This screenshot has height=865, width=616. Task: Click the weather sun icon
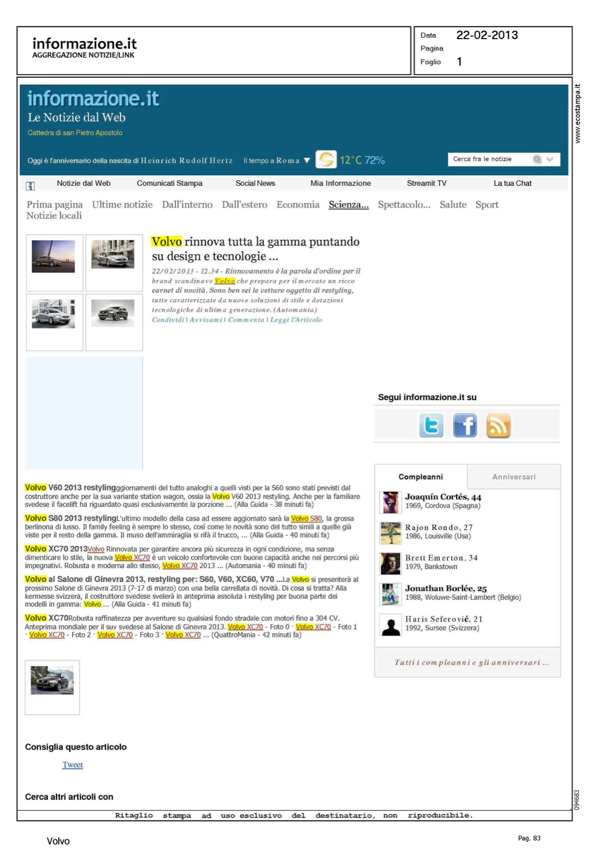pyautogui.click(x=326, y=160)
